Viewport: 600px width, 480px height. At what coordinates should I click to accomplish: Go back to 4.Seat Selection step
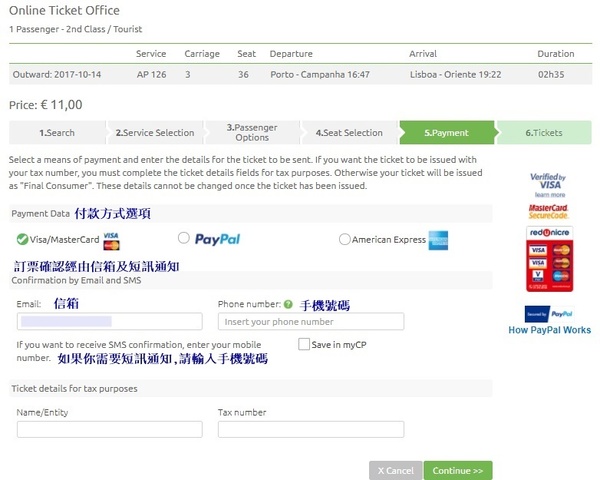[x=349, y=132]
